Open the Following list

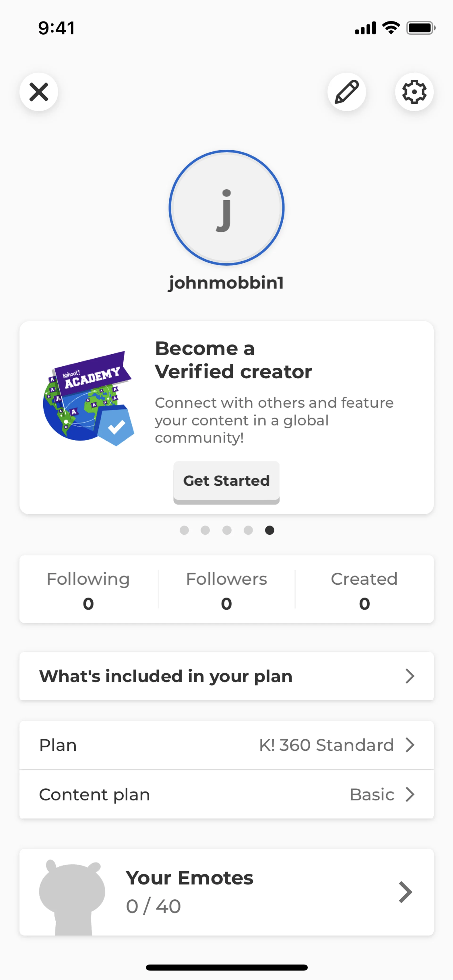pos(88,590)
